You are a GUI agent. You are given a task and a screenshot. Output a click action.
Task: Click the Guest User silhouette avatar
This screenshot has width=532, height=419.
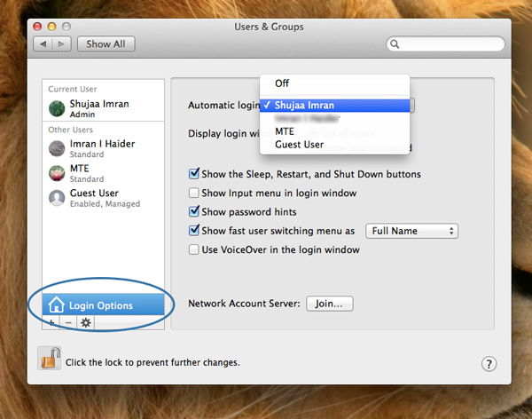click(57, 198)
